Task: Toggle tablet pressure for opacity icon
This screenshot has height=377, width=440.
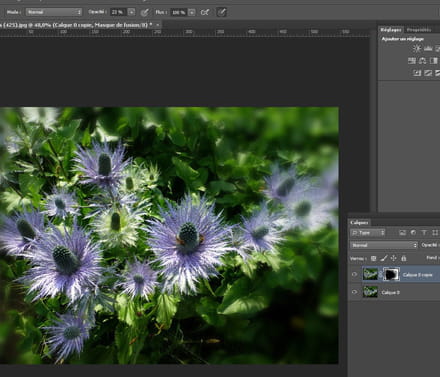Action: click(144, 13)
